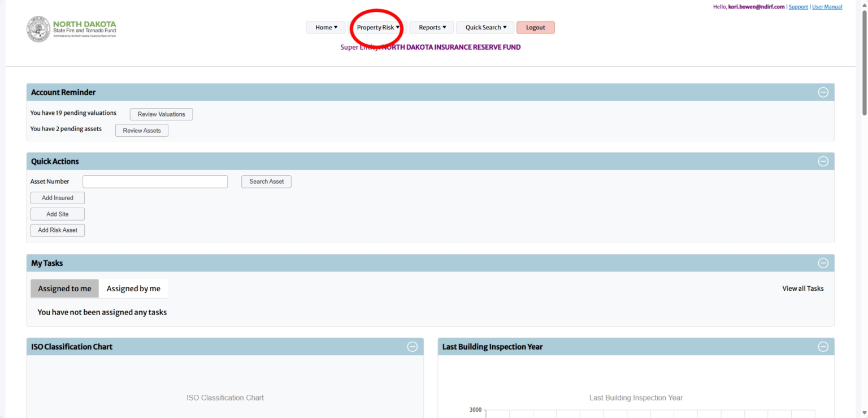This screenshot has width=868, height=418.
Task: Log out using the Logout button
Action: [x=535, y=27]
